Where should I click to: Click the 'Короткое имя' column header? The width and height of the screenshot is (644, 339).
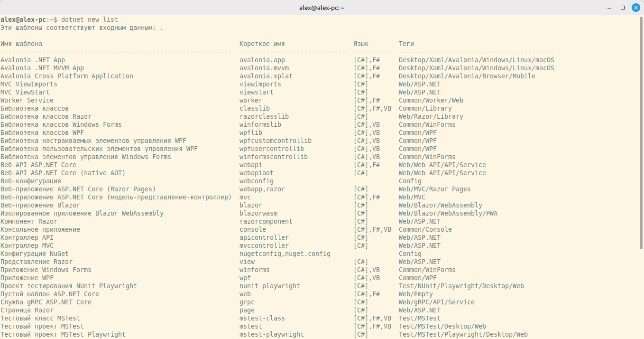click(x=262, y=44)
